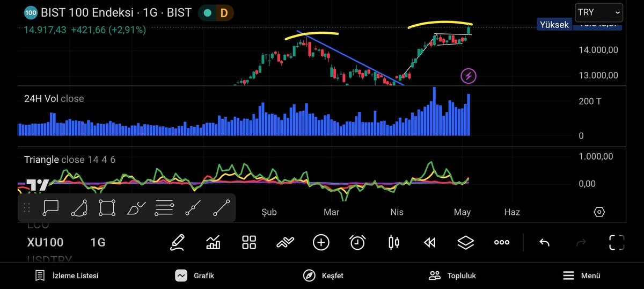Viewport: 644px width, 289px height.
Task: Change the 1G interval selector
Action: coord(98,242)
